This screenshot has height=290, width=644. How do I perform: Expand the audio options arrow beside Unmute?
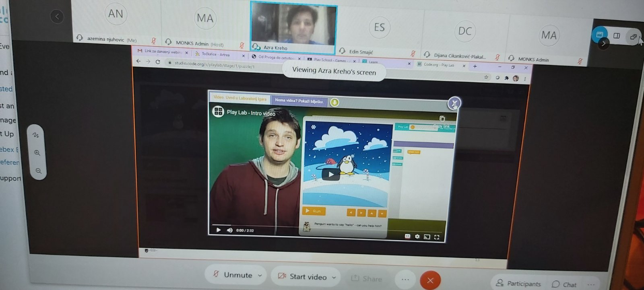coord(260,276)
